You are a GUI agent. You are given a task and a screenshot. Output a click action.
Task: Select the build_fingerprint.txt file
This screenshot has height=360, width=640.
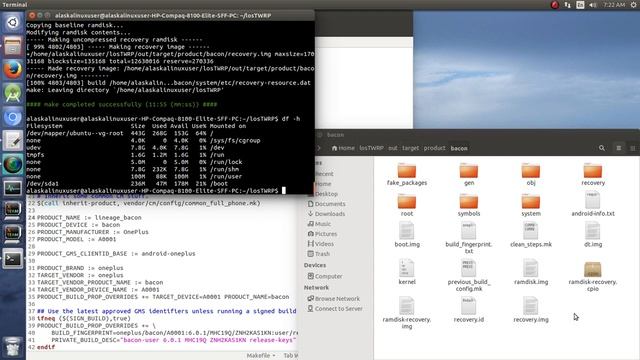point(469,239)
